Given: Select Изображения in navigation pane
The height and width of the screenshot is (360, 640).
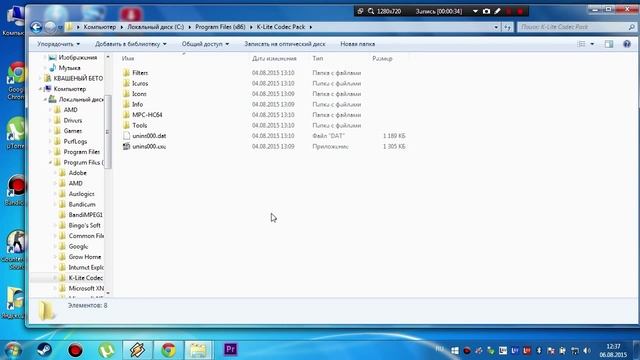Looking at the screenshot, I should 78,58.
